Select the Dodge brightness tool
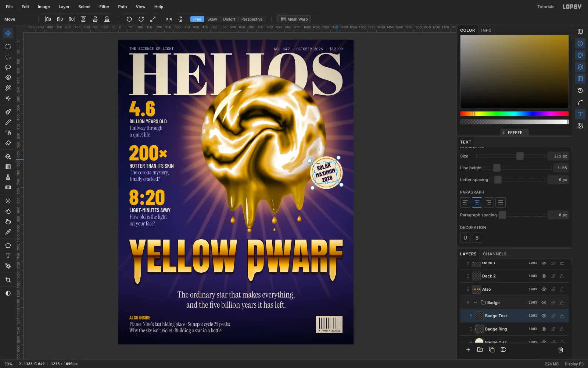This screenshot has height=368, width=588. click(x=8, y=201)
